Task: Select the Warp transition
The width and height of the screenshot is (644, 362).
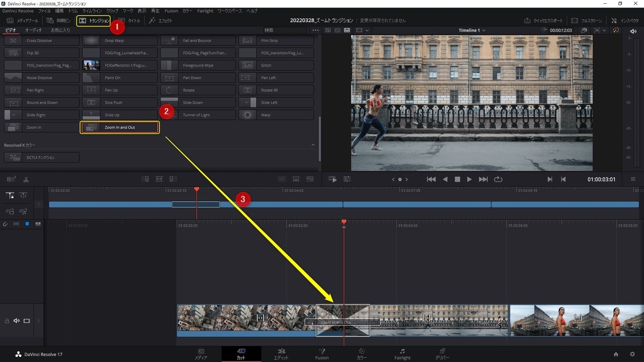Action: pyautogui.click(x=276, y=115)
